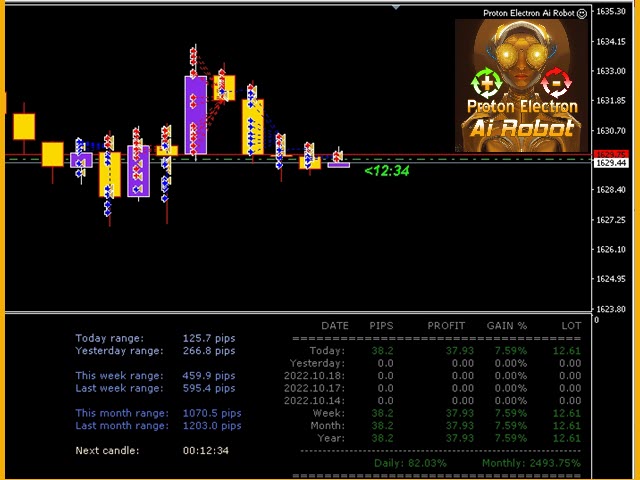Click the 'Today:' row label in the stats table

click(x=327, y=351)
